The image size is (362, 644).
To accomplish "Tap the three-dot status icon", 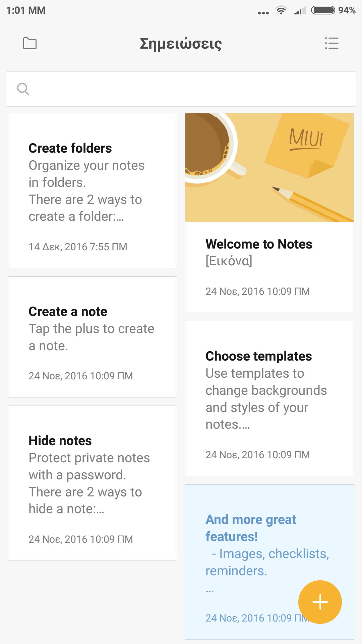I will pos(263,13).
